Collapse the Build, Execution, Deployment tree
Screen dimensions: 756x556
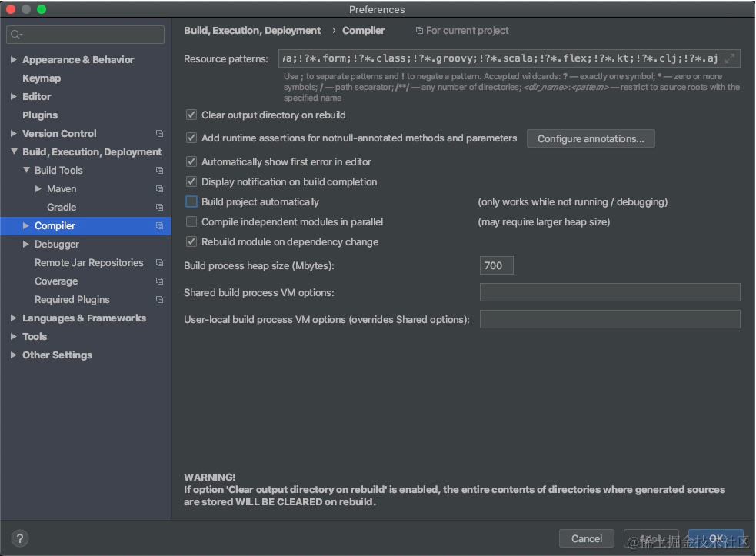click(13, 151)
